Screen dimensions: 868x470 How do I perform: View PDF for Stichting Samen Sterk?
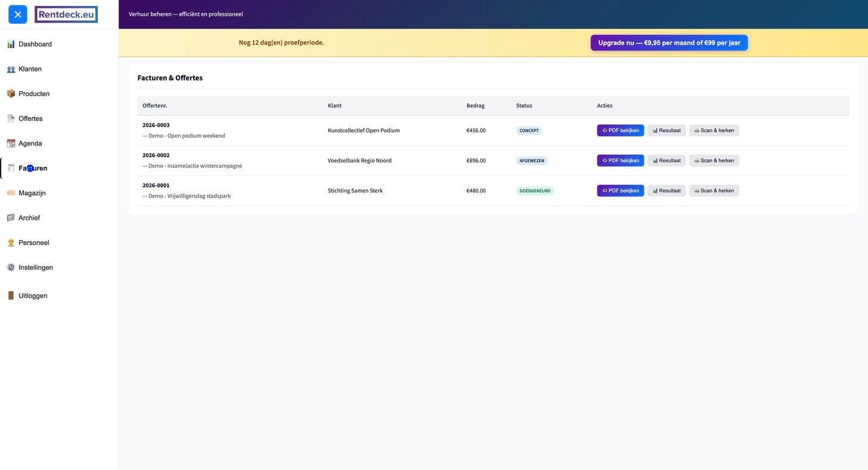[620, 191]
